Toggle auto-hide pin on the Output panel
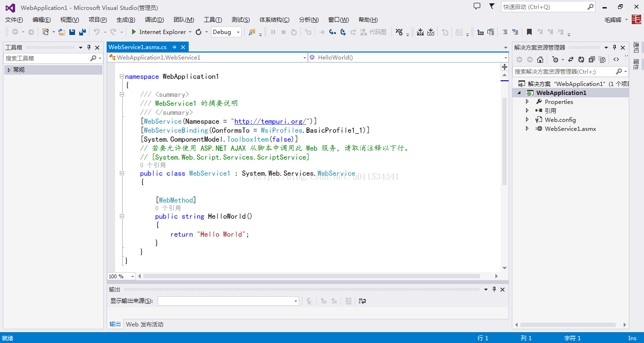 click(x=494, y=290)
